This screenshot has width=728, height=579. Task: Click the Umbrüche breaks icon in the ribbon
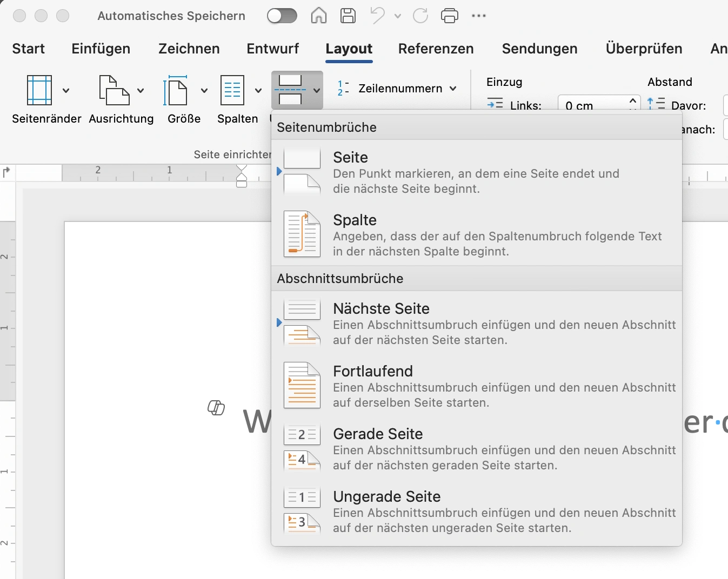[x=290, y=90]
